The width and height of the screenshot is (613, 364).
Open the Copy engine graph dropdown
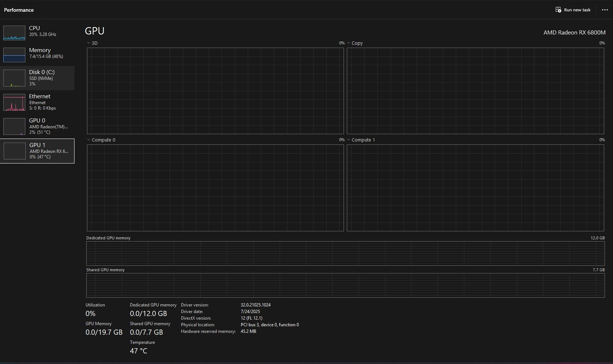[349, 43]
